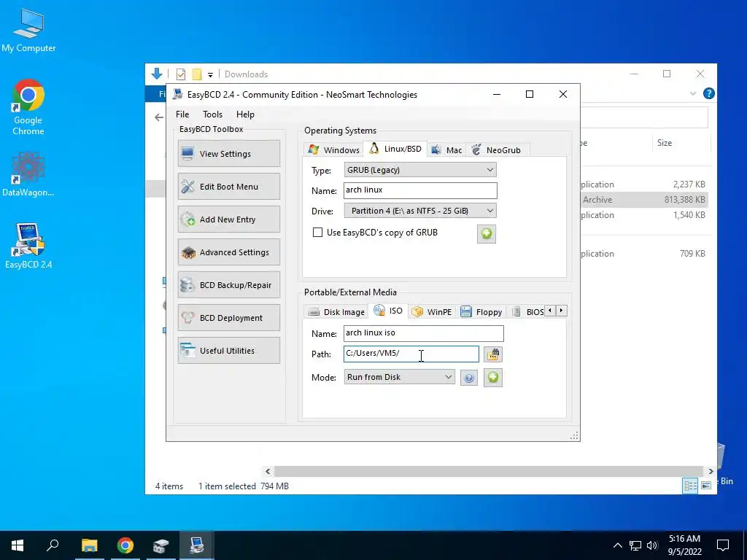This screenshot has height=560, width=747.
Task: Add the ISO entry with green plus
Action: [493, 378]
